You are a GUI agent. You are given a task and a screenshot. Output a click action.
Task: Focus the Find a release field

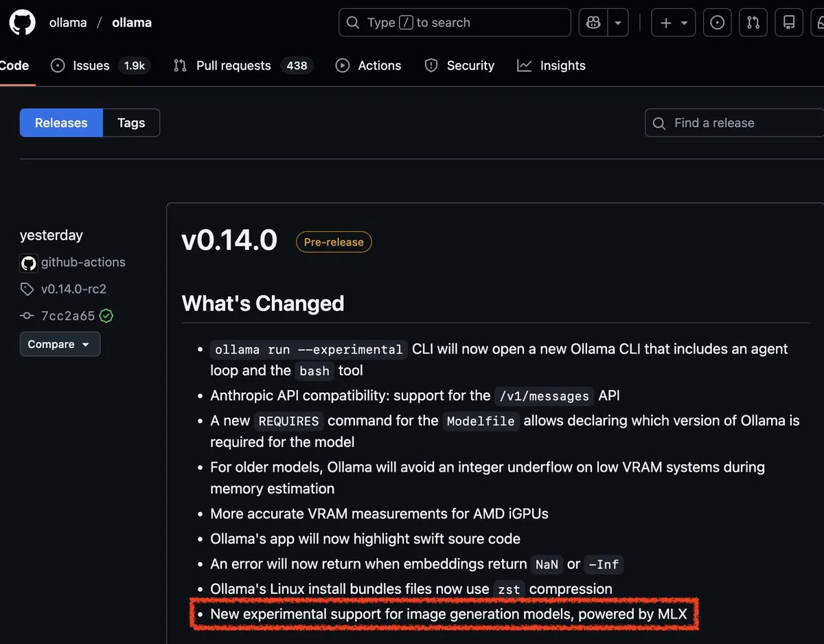[x=734, y=123]
